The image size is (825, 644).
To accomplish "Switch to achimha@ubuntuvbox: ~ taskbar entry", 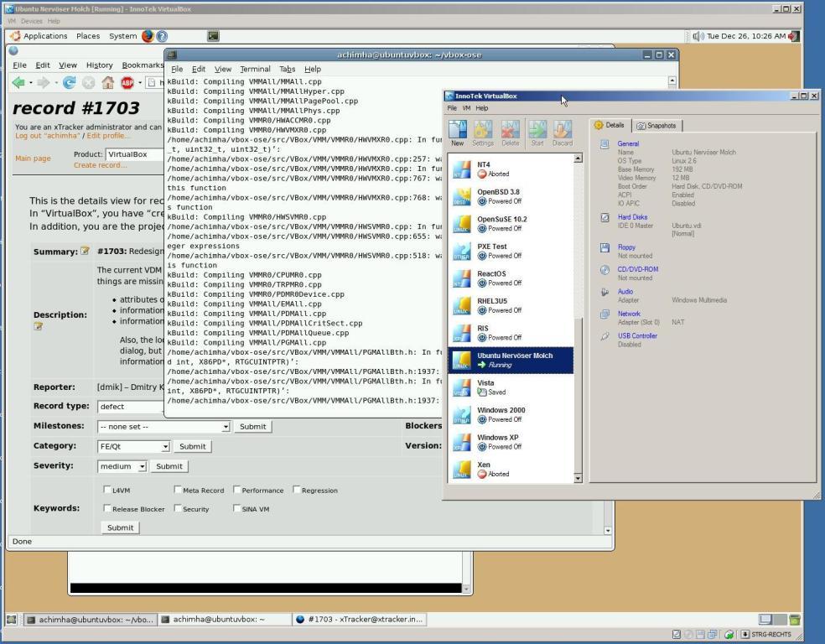I will pyautogui.click(x=225, y=620).
